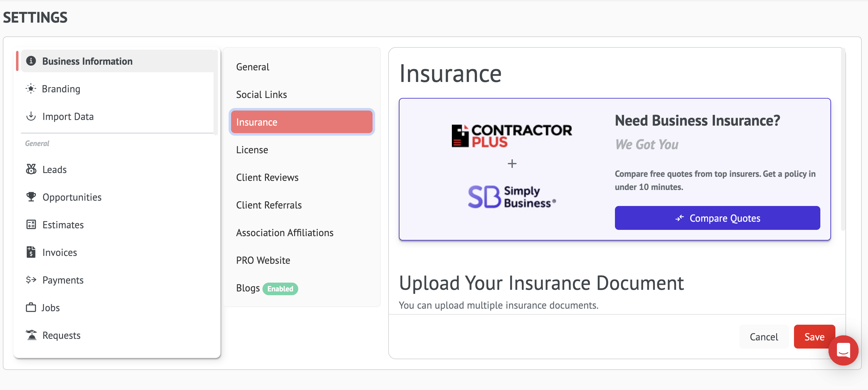Viewport: 868px width, 390px height.
Task: Click the Invoices document icon
Action: coord(31,252)
